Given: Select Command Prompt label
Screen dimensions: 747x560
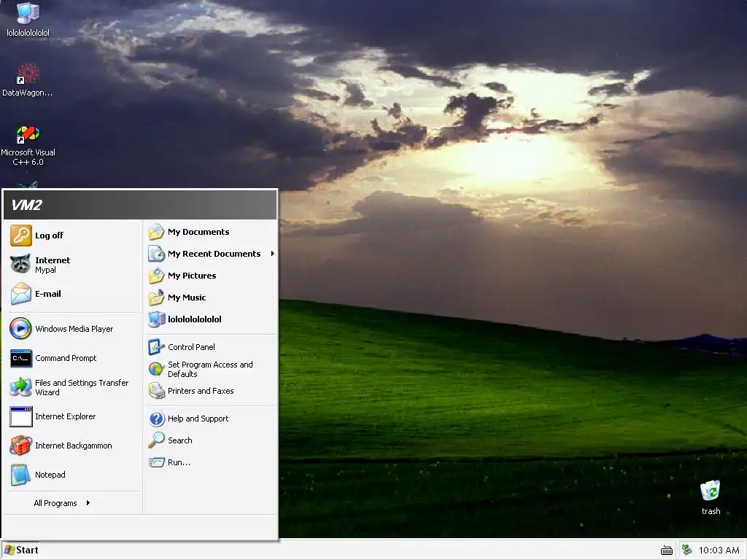Looking at the screenshot, I should [66, 358].
